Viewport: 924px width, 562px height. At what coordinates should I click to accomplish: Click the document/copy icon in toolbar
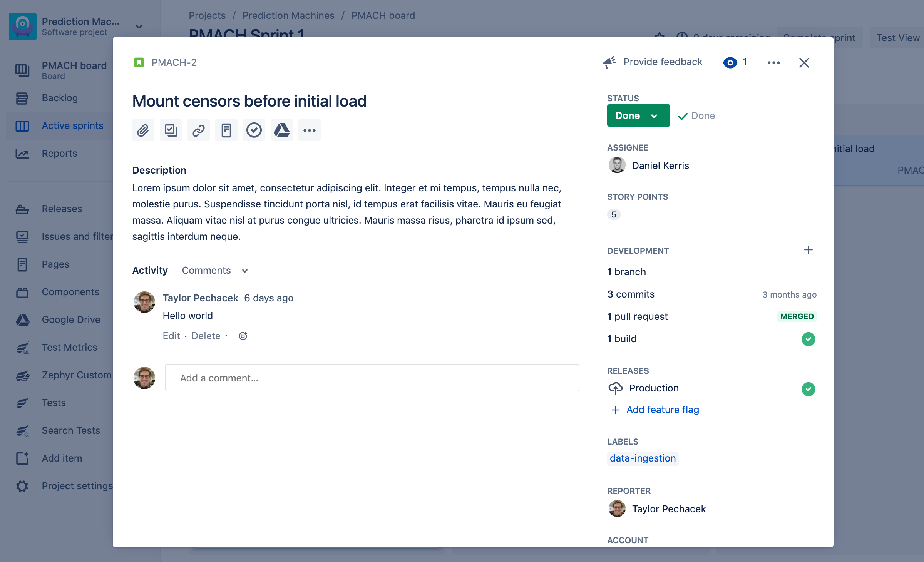pos(226,130)
